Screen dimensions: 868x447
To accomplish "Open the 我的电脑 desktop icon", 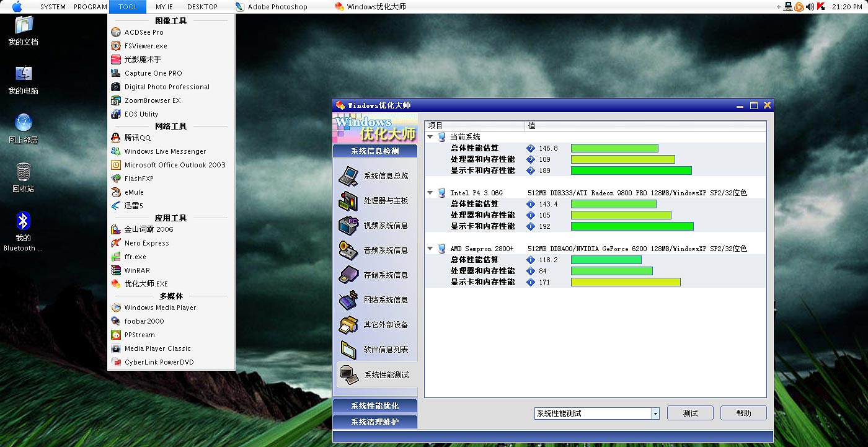I will pos(24,81).
